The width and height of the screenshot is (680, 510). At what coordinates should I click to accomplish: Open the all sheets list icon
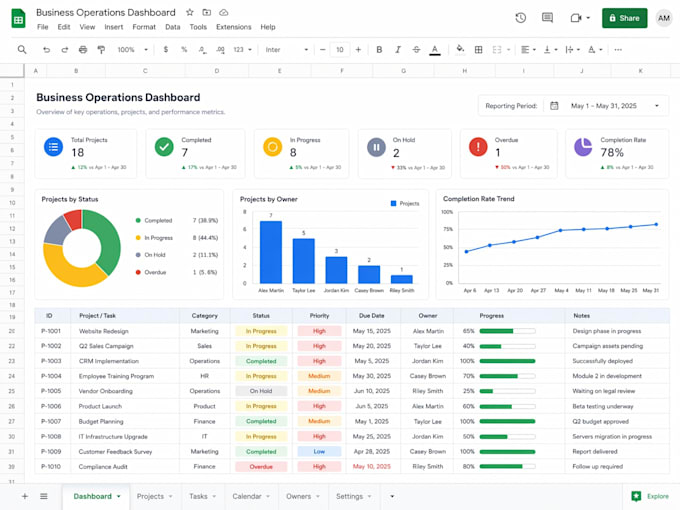click(x=44, y=496)
